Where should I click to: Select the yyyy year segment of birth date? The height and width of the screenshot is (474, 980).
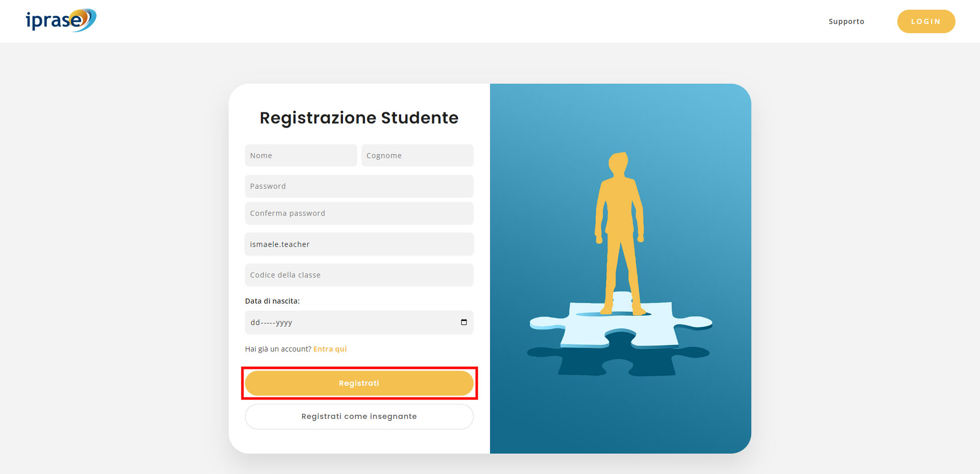click(284, 322)
